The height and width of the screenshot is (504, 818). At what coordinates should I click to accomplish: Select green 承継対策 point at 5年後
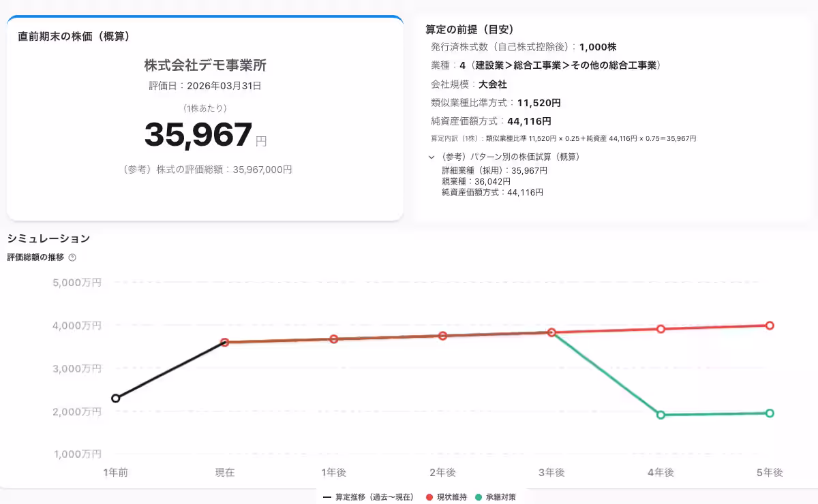(770, 413)
